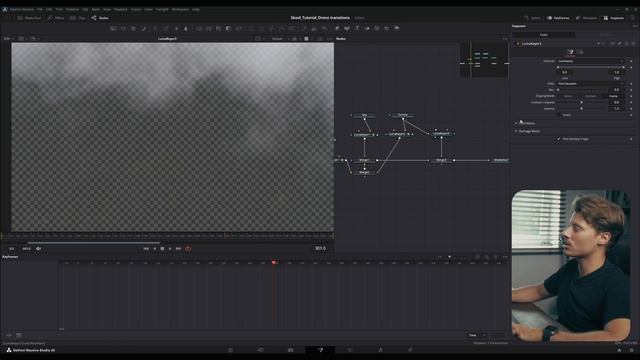
Task: Open the Workspace menu
Action: [x=180, y=9]
